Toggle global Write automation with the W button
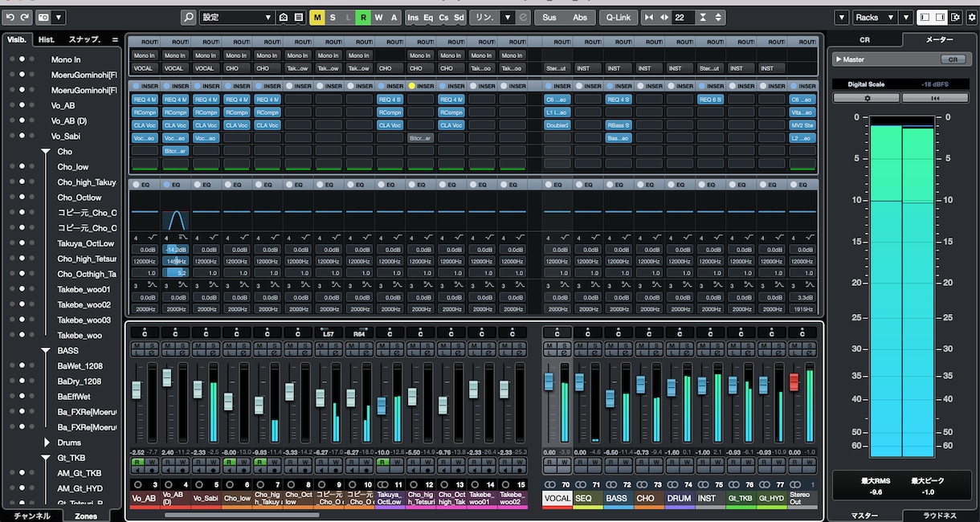 tap(378, 17)
